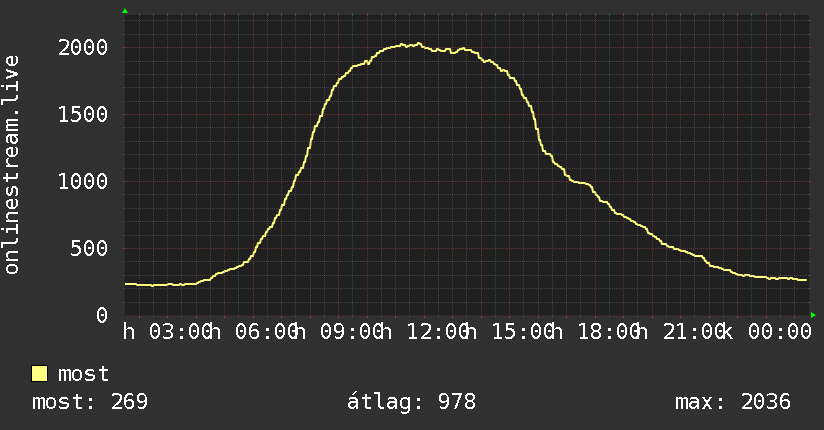Select the 1000 y-axis label
Screen dimensions: 824x430
[x=83, y=182]
